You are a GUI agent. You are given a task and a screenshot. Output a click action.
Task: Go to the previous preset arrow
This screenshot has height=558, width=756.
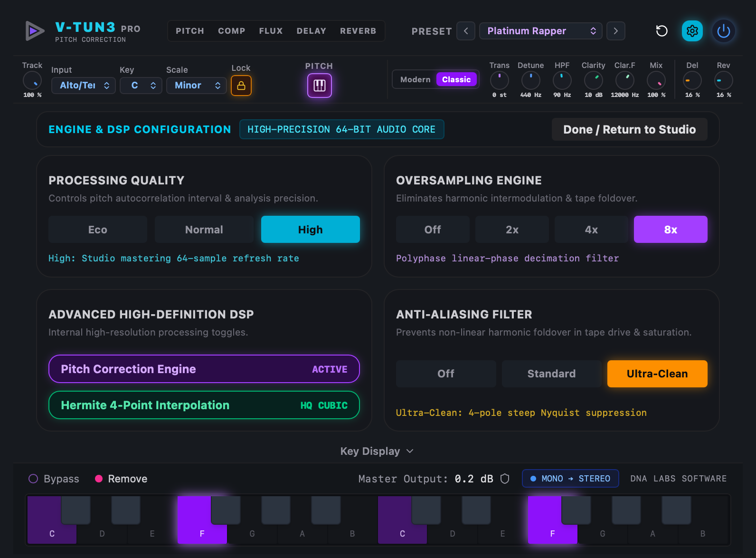(x=466, y=31)
